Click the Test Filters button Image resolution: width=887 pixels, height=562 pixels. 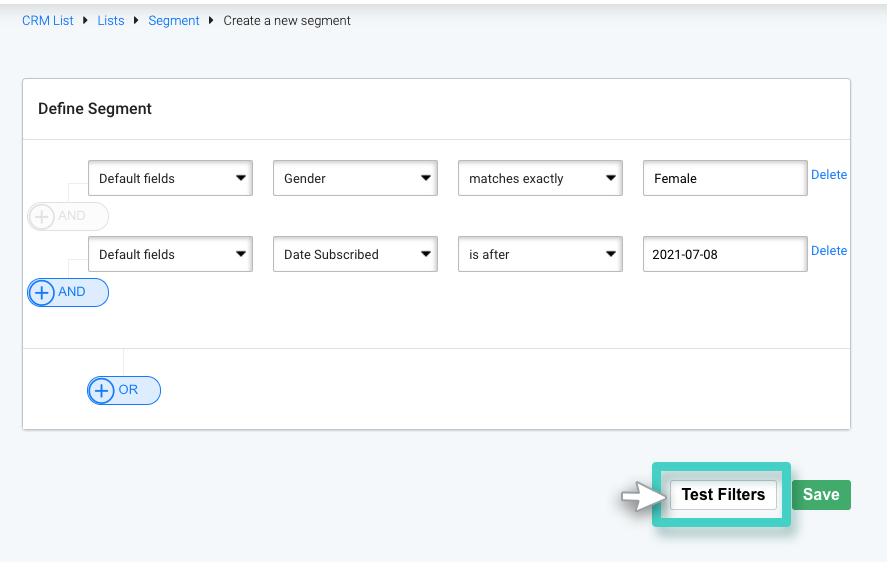[x=723, y=495]
